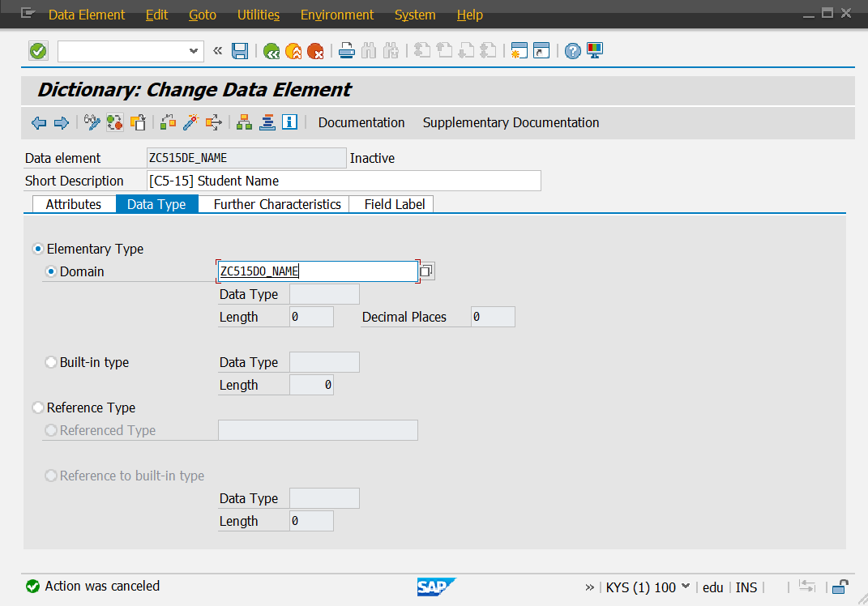Click the Supplementary Documentation button
868x606 pixels.
pos(511,123)
